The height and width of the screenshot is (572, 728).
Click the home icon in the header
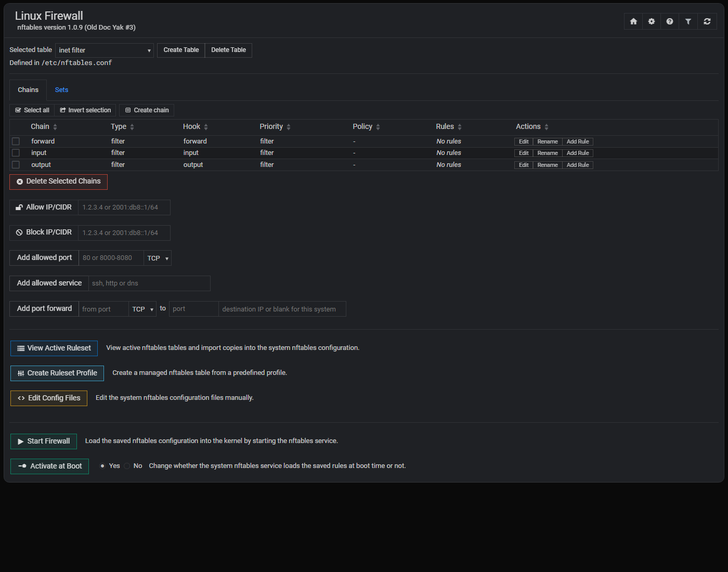[x=633, y=21]
